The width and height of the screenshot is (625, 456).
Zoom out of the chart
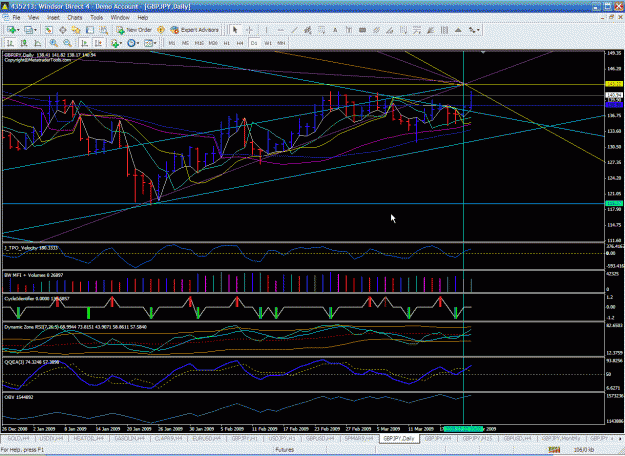pyautogui.click(x=67, y=43)
